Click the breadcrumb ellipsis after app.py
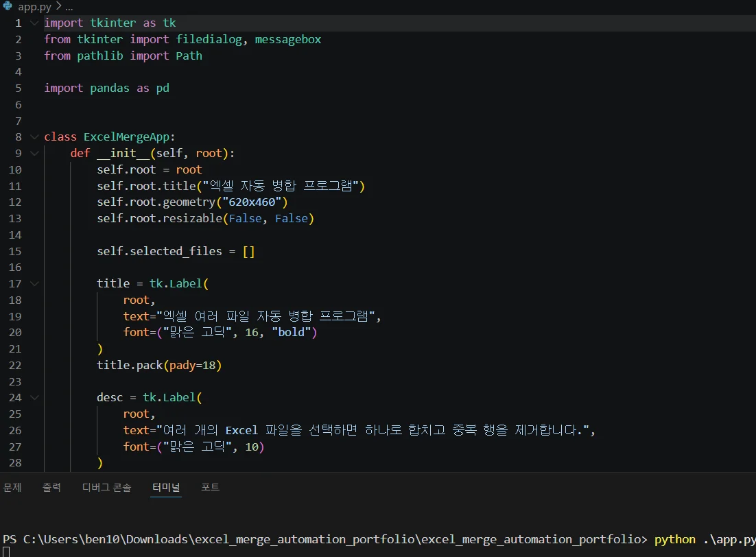This screenshot has width=756, height=557. 69,8
